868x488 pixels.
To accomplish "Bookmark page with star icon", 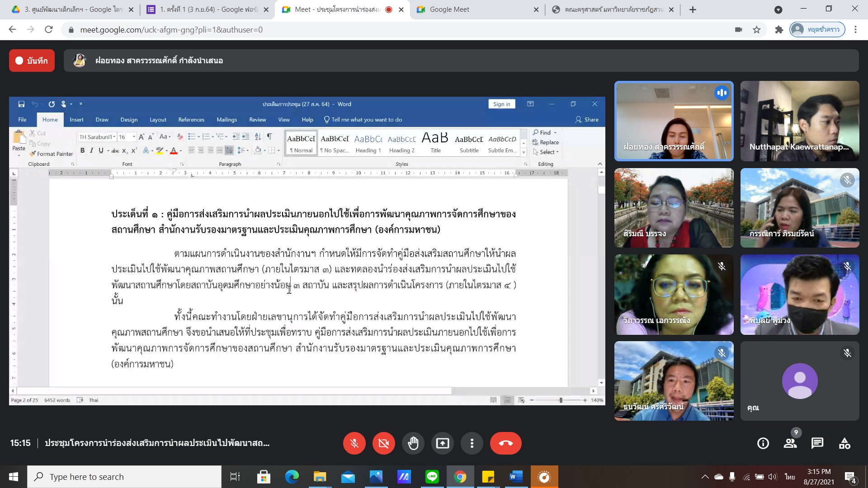I will [x=756, y=30].
